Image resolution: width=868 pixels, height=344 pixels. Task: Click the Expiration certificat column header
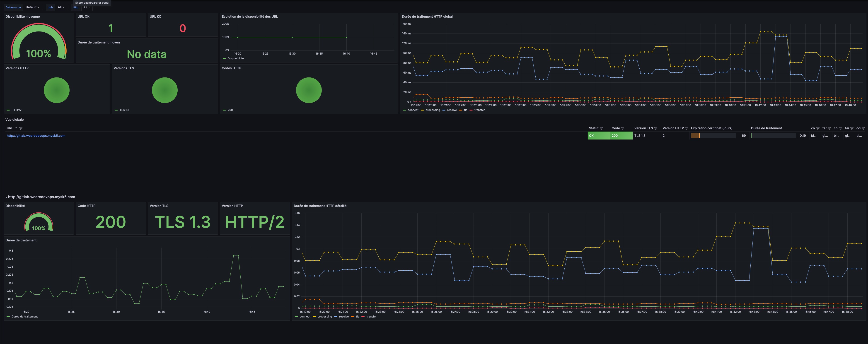click(x=711, y=128)
